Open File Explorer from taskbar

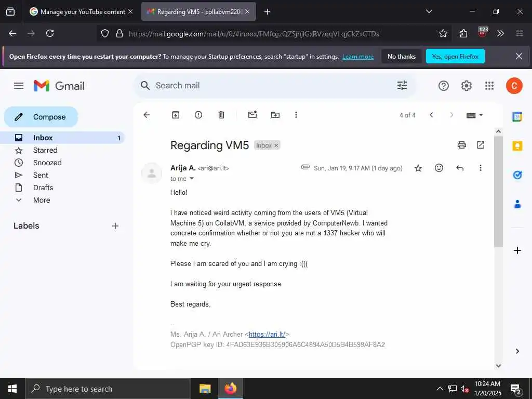pos(205,389)
